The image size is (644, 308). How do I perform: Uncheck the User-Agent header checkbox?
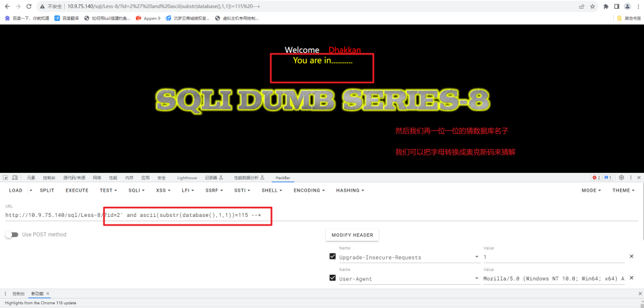click(x=333, y=278)
